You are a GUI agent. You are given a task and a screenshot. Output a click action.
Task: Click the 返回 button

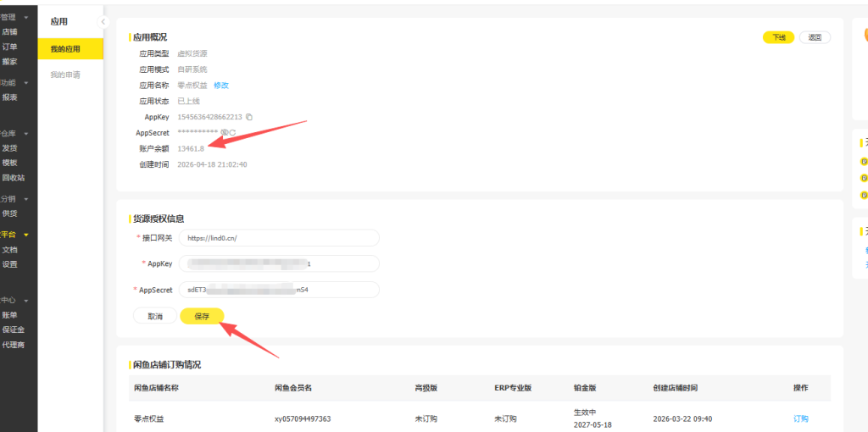point(815,37)
